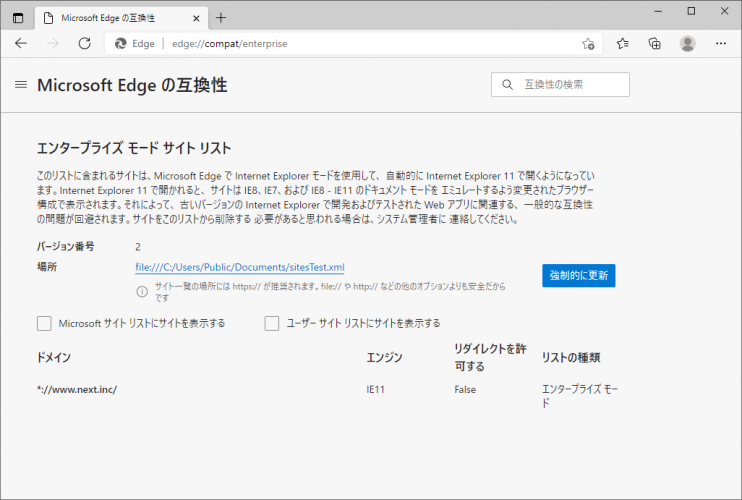Click the バージョン番号 label

point(65,246)
